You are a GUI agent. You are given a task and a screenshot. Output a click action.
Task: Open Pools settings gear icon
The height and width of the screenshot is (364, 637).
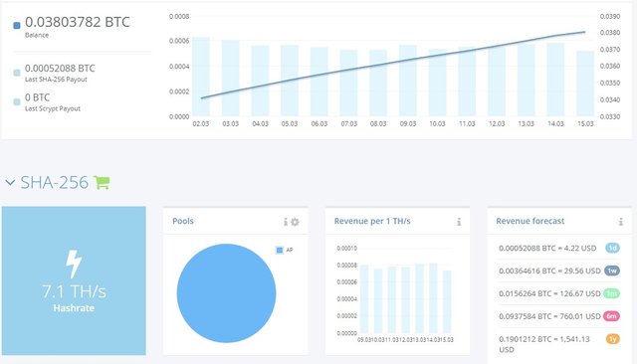(x=295, y=222)
